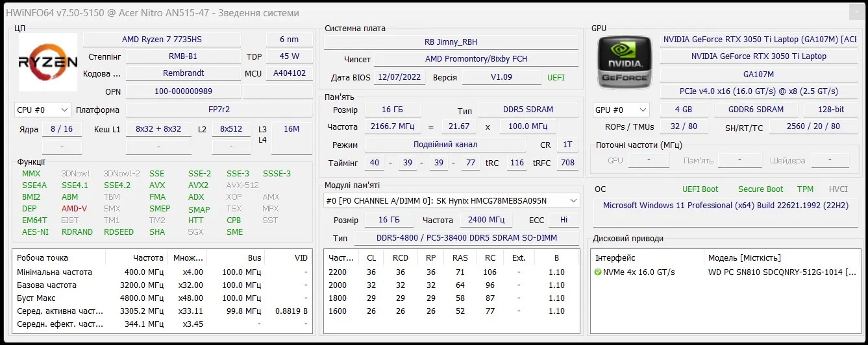Image resolution: width=868 pixels, height=345 pixels.
Task: Click the OPN value 100-000000989
Action: click(x=183, y=91)
